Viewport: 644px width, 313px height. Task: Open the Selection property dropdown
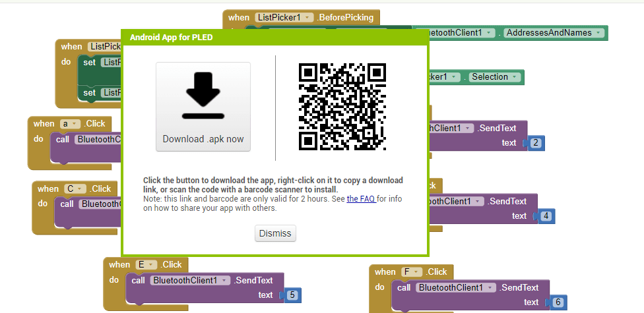515,76
